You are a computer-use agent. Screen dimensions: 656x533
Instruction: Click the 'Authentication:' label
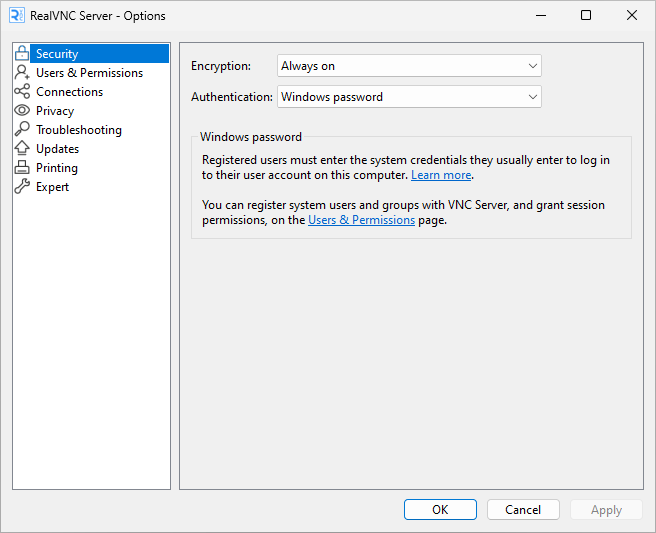[x=232, y=97]
